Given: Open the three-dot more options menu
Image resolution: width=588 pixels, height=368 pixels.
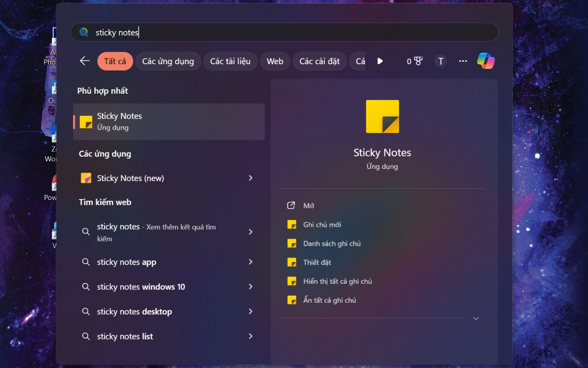Looking at the screenshot, I should coord(463,61).
